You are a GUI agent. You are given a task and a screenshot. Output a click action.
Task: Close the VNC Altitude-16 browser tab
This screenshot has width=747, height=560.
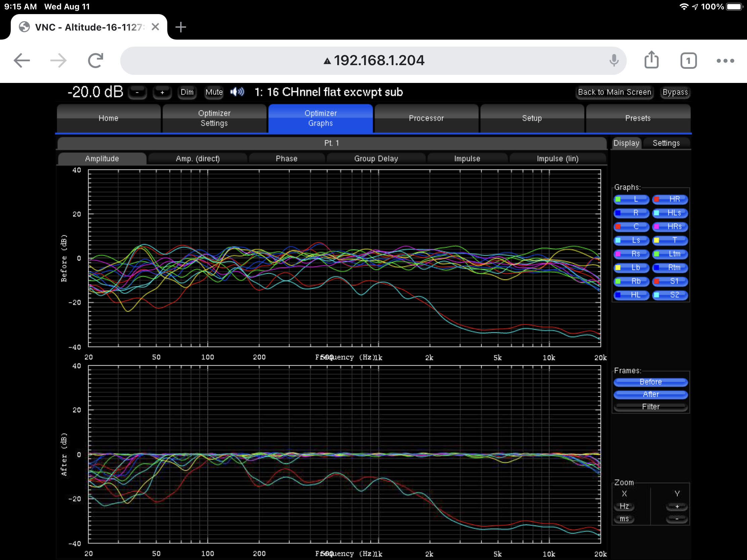pyautogui.click(x=155, y=27)
